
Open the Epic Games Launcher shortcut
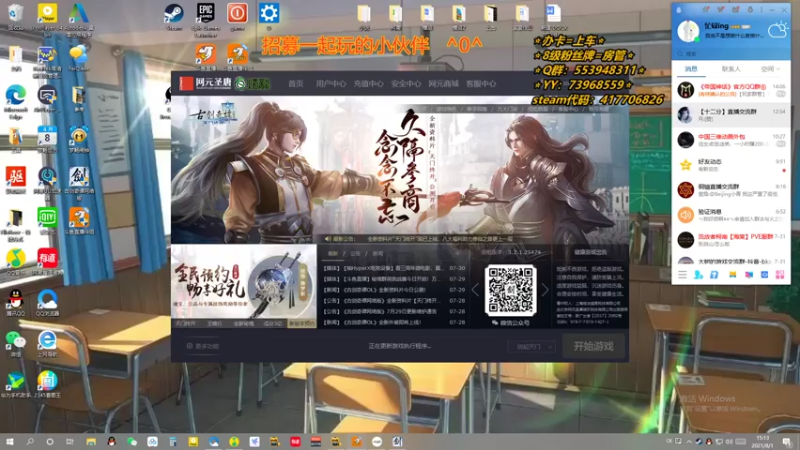[206, 18]
